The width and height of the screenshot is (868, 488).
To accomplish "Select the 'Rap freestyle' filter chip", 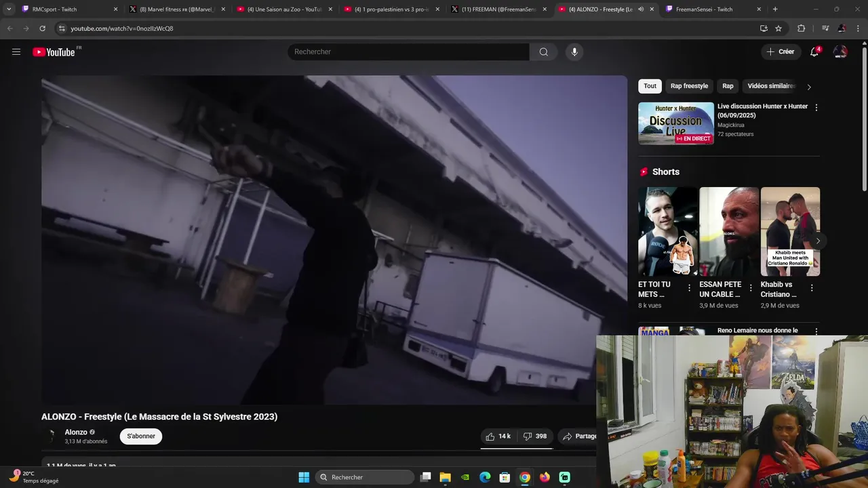I will click(689, 86).
